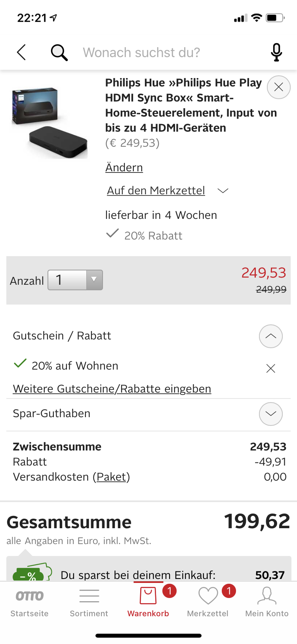Tap the search magnifier icon
Screen dimensions: 297x644
[x=59, y=52]
